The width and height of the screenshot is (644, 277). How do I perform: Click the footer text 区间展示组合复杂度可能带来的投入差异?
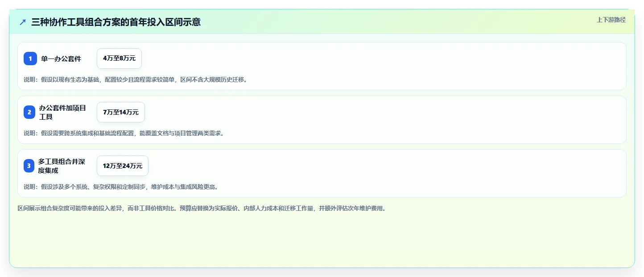coord(202,209)
